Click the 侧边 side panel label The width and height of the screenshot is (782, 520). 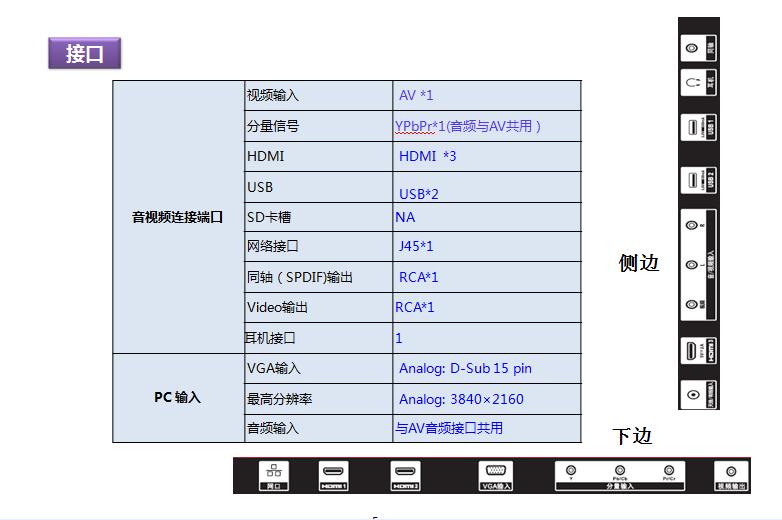(x=639, y=264)
